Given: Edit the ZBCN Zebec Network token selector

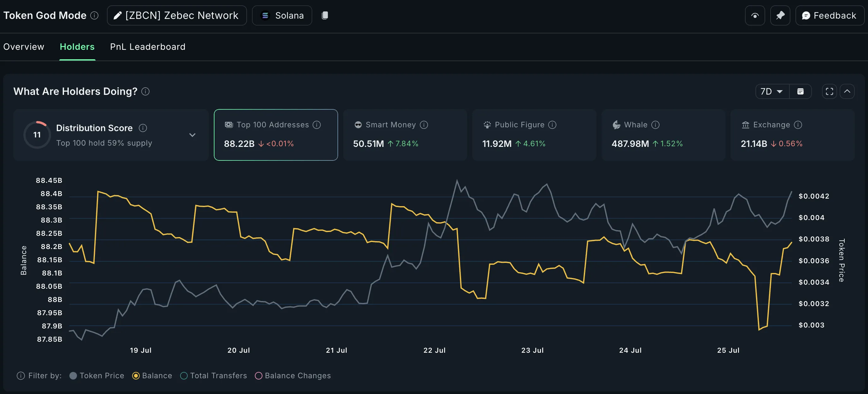Looking at the screenshot, I should 177,15.
